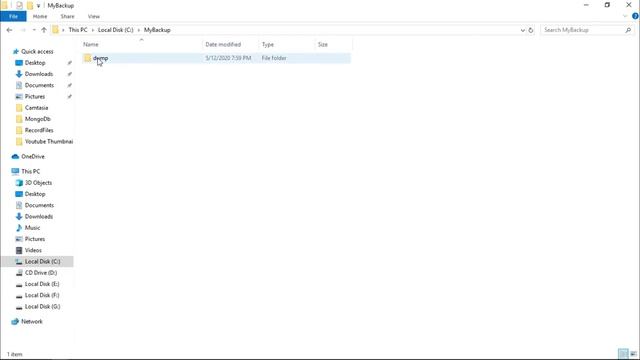640x360 pixels.
Task: Click This PC in the address bar
Action: (78, 30)
